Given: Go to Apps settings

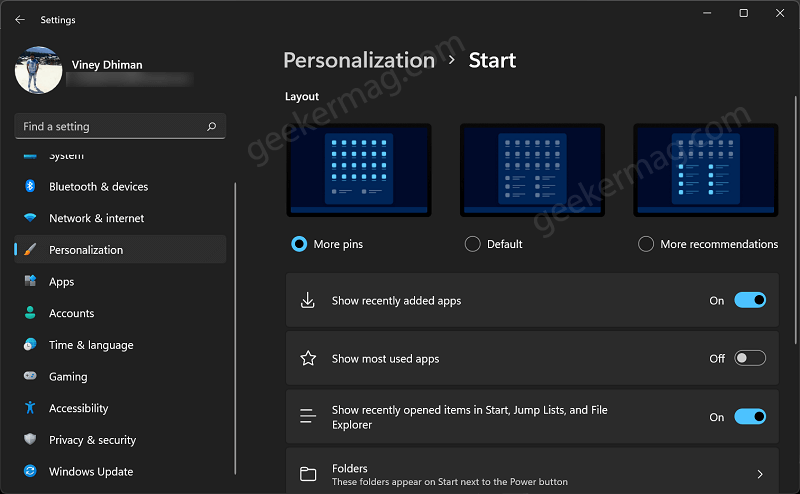Looking at the screenshot, I should tap(120, 281).
